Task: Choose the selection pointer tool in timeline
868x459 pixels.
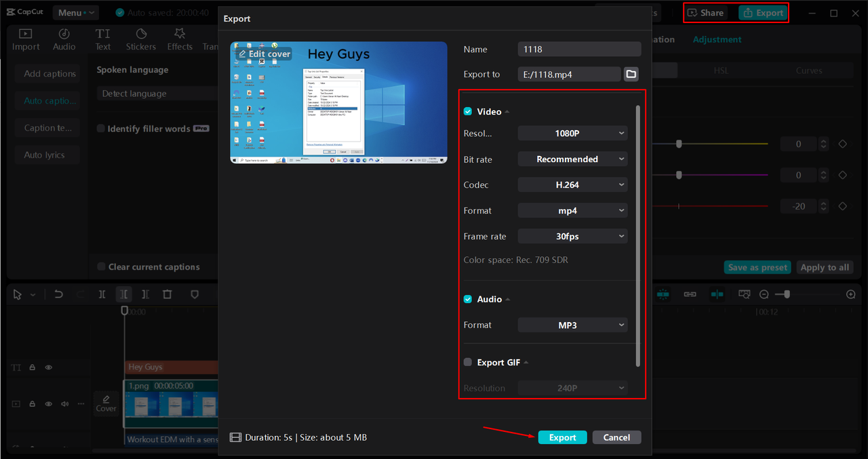Action: coord(17,294)
